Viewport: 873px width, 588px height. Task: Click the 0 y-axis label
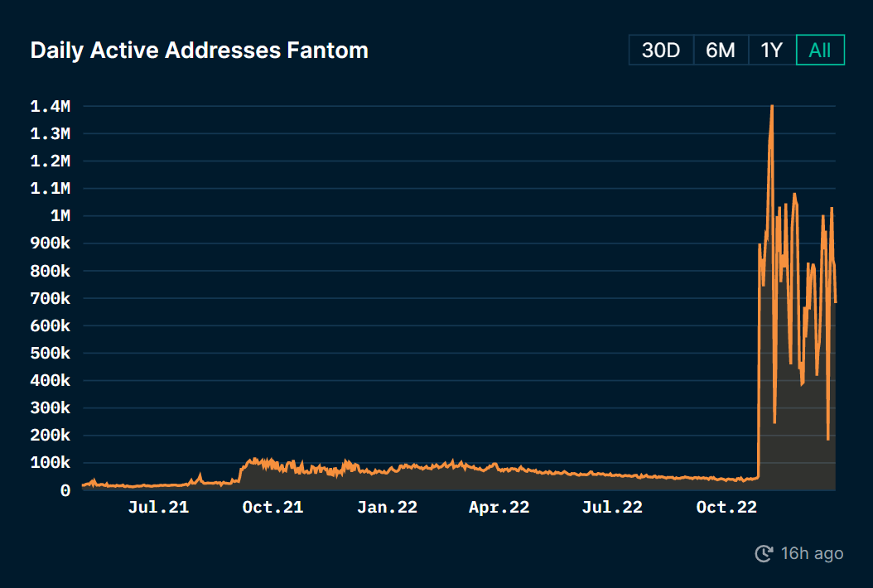pos(65,490)
